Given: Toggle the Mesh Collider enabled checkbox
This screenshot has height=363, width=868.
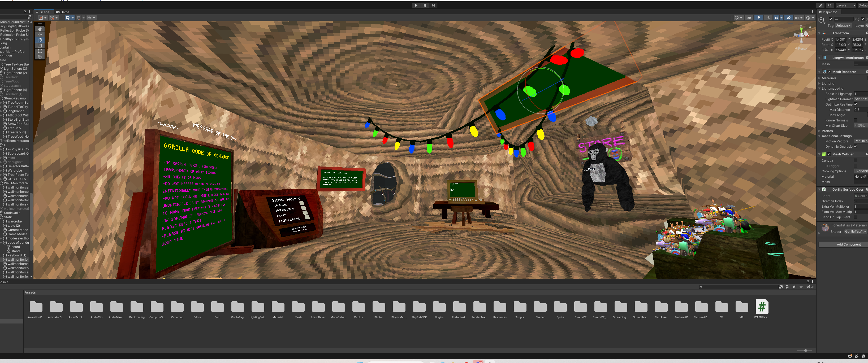Looking at the screenshot, I should click(829, 154).
